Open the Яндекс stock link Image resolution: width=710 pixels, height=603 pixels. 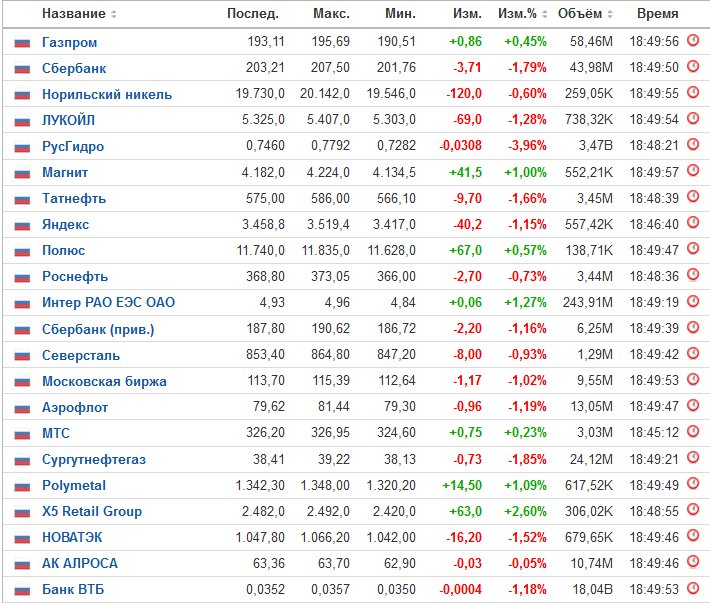pyautogui.click(x=65, y=225)
